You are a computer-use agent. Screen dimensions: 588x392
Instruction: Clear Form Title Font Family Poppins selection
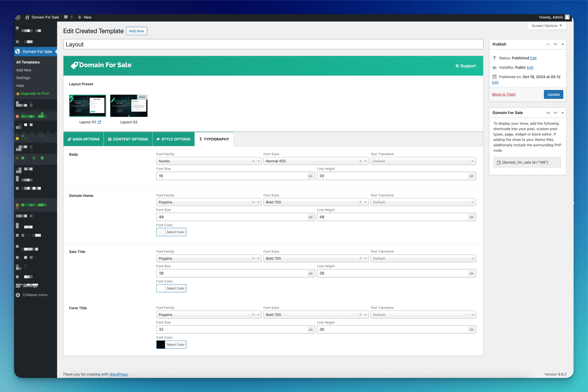(253, 315)
